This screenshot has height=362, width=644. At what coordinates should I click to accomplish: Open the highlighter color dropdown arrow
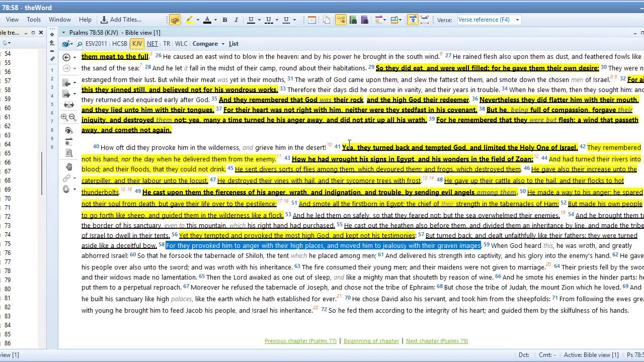pyautogui.click(x=197, y=20)
